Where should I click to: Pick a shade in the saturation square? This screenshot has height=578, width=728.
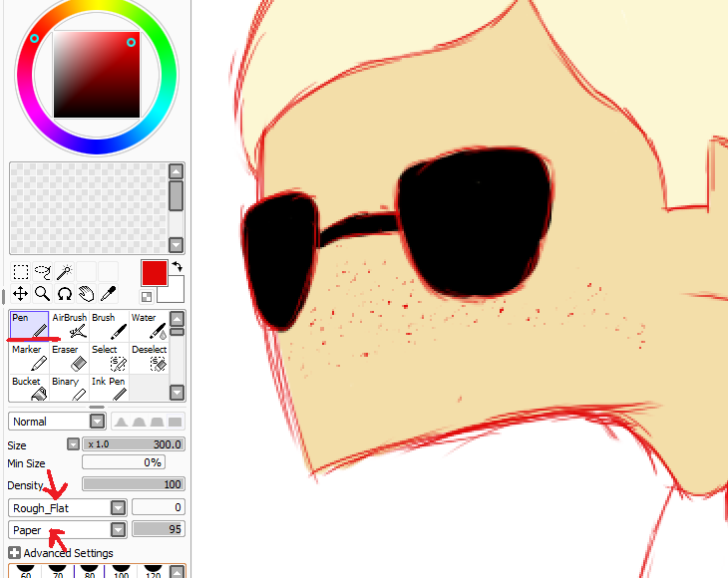[x=97, y=75]
